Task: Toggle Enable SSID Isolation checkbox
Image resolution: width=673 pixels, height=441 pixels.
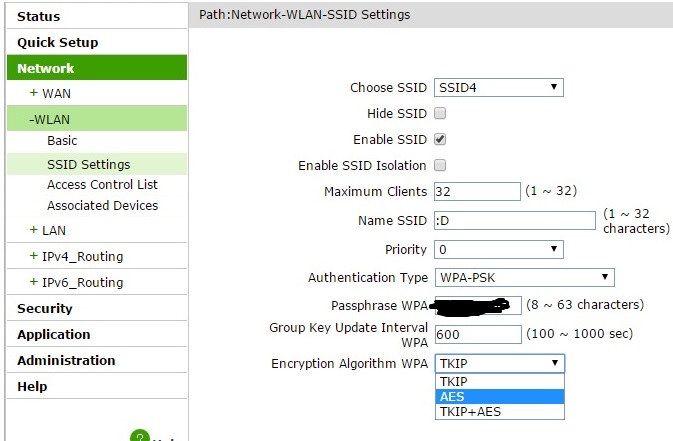Action: [440, 165]
